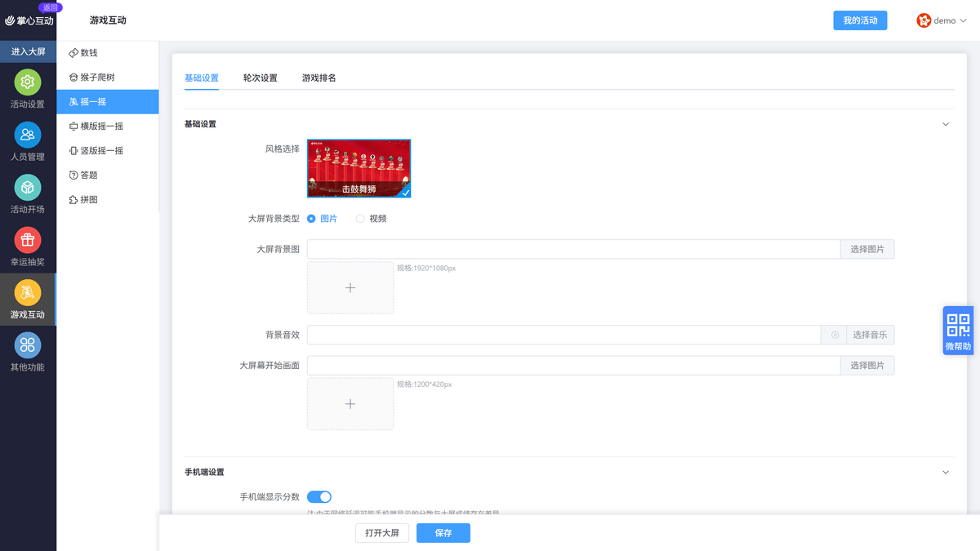Switch to the 轮次设置 tab
Screen dimensions: 980x551
point(260,78)
